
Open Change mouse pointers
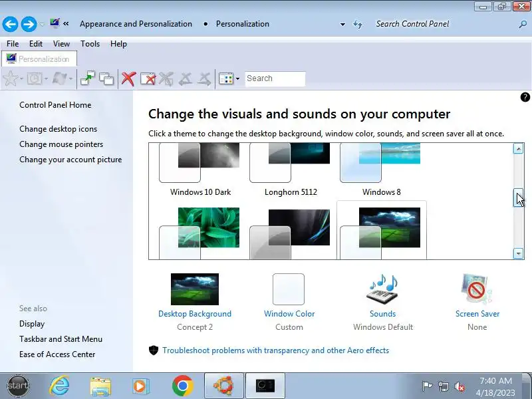pyautogui.click(x=61, y=144)
